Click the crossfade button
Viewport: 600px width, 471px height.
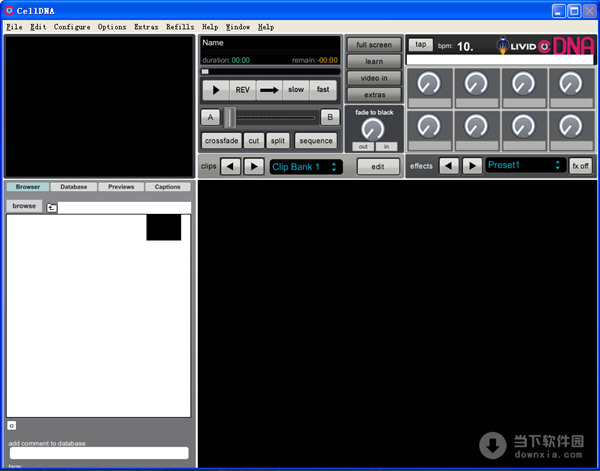[x=220, y=141]
